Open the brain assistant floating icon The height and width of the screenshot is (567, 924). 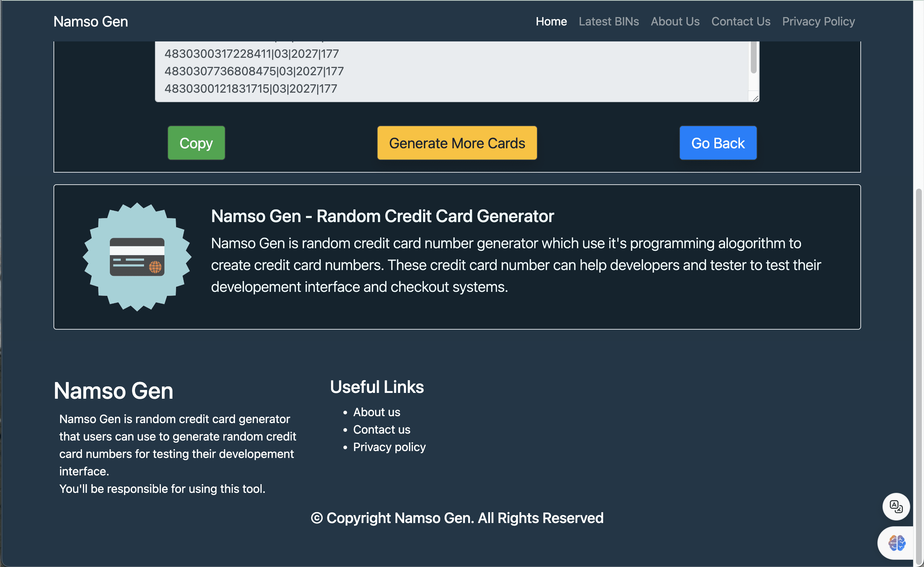pyautogui.click(x=897, y=543)
